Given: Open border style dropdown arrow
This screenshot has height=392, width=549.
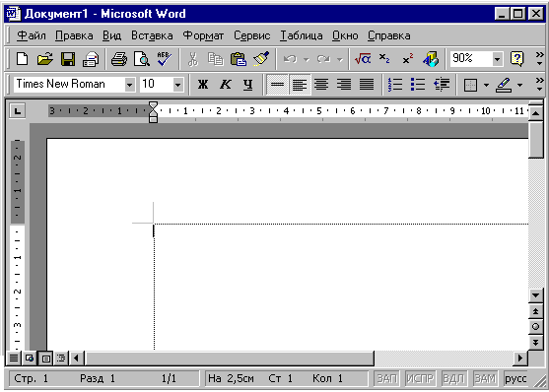Looking at the screenshot, I should [x=486, y=85].
